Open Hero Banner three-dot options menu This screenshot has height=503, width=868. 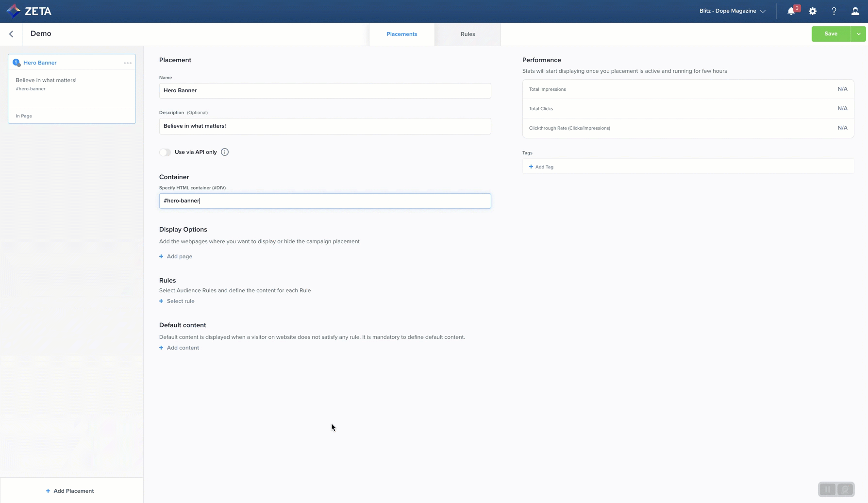(x=127, y=63)
